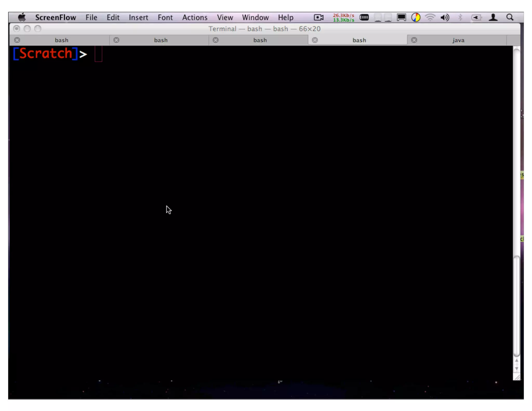
Task: Close the third bash tab
Action: (x=216, y=40)
